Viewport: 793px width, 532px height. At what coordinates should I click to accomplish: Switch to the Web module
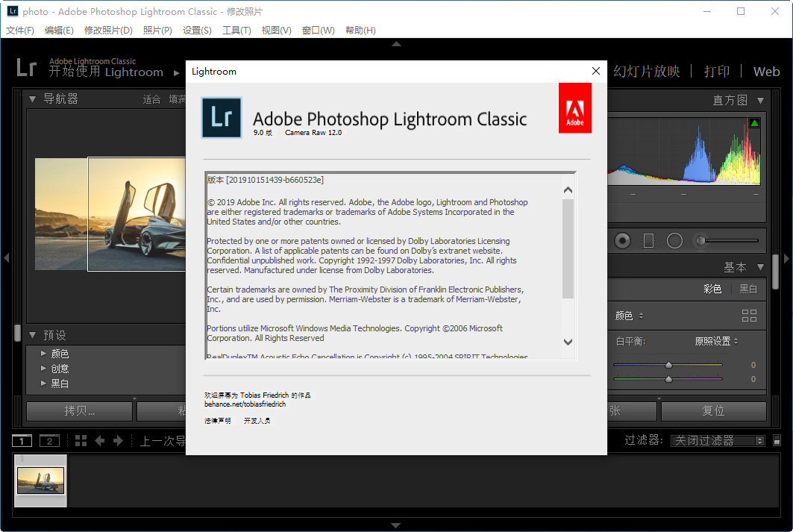tap(766, 72)
